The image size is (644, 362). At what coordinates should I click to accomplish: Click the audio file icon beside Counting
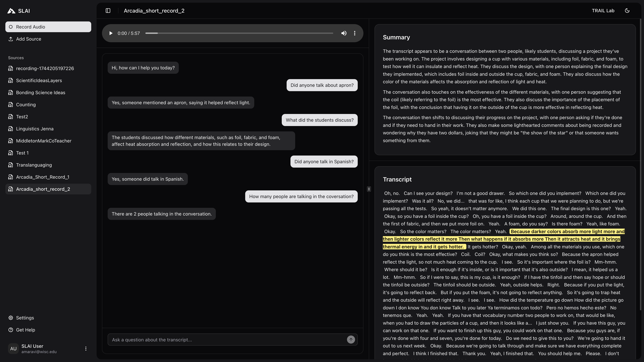pos(11,104)
